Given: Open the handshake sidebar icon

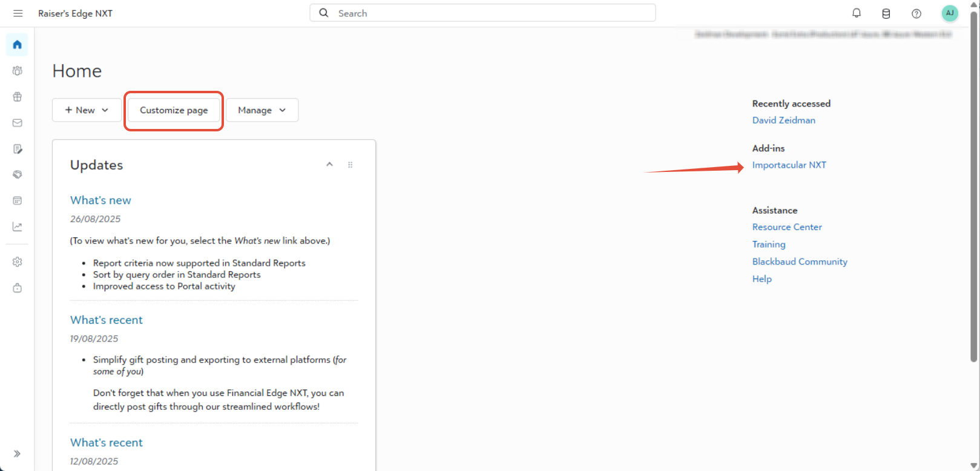Looking at the screenshot, I should [x=17, y=174].
